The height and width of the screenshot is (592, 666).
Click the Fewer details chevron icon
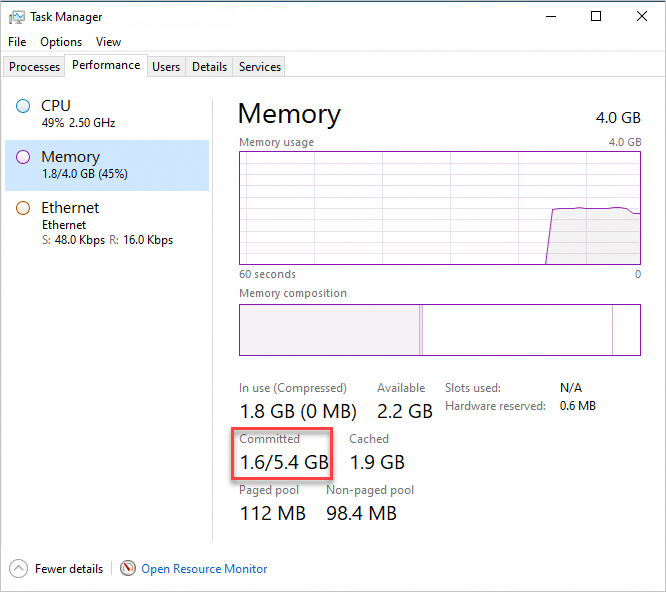click(19, 568)
